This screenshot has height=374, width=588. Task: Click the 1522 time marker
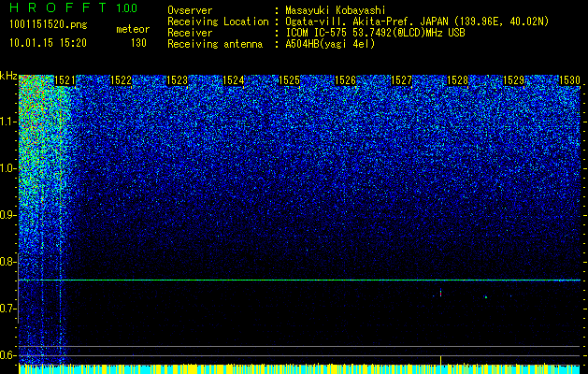coord(122,80)
